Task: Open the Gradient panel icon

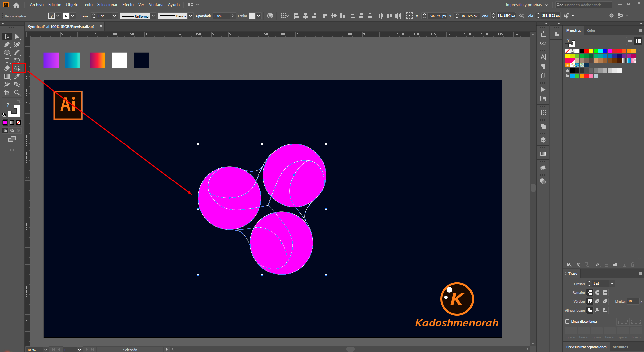Action: (x=543, y=154)
